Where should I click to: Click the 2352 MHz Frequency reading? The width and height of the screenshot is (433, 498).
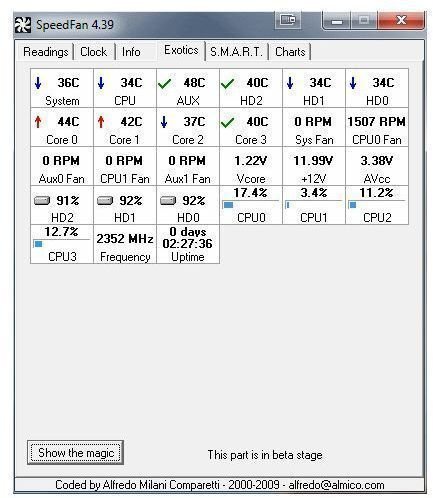tap(125, 244)
